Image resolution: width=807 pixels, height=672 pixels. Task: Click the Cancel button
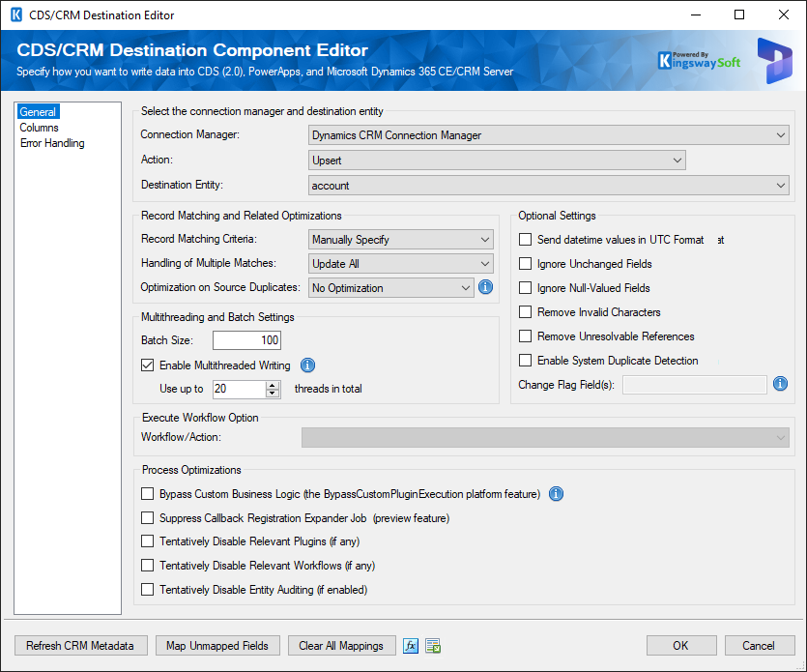pos(760,646)
